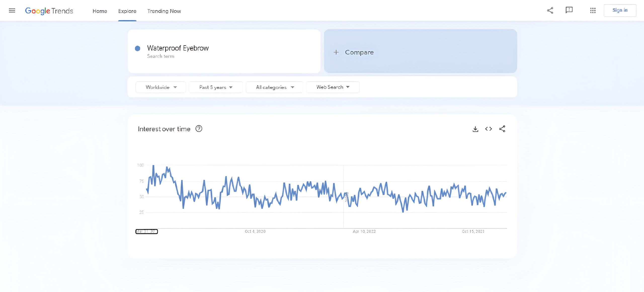Select the Explore tab
This screenshot has width=644, height=292.
(x=127, y=11)
